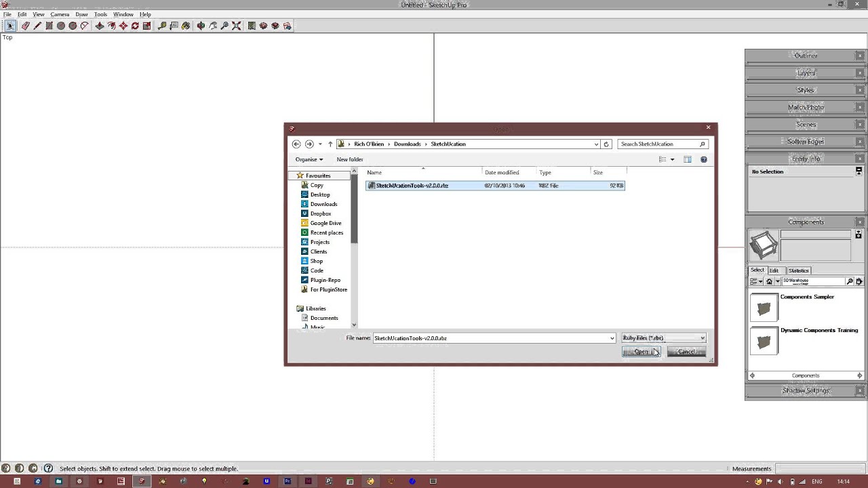Choose the Select arrow tool
The height and width of the screenshot is (488, 868).
pyautogui.click(x=9, y=26)
